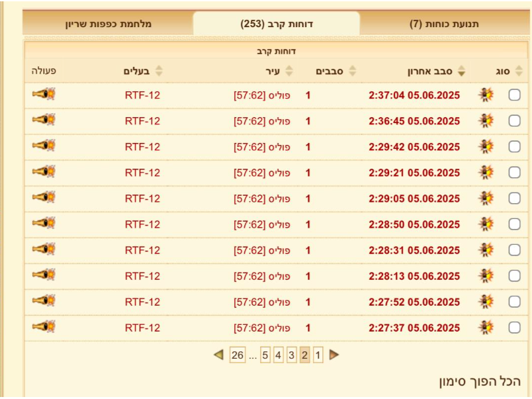
Task: Open battle replay icon for 2:28:50 report
Action: click(44, 222)
